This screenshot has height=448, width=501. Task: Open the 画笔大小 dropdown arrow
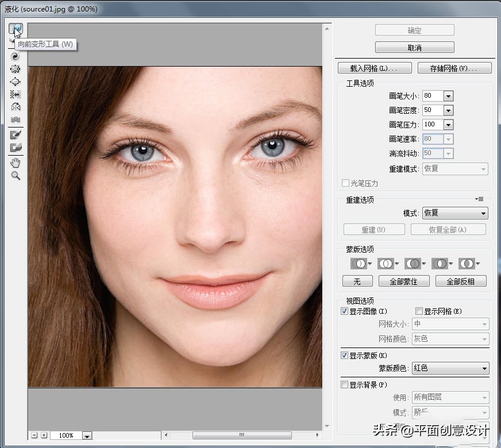pyautogui.click(x=448, y=96)
